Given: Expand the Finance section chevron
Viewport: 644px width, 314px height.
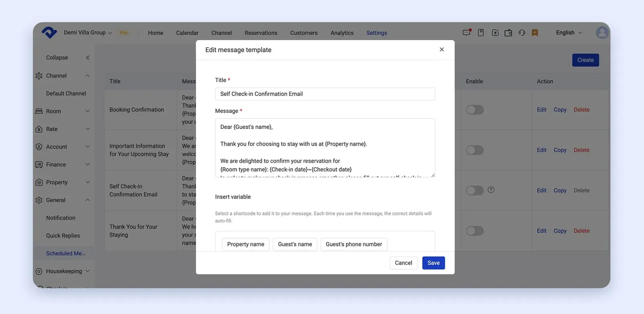Looking at the screenshot, I should (x=88, y=164).
